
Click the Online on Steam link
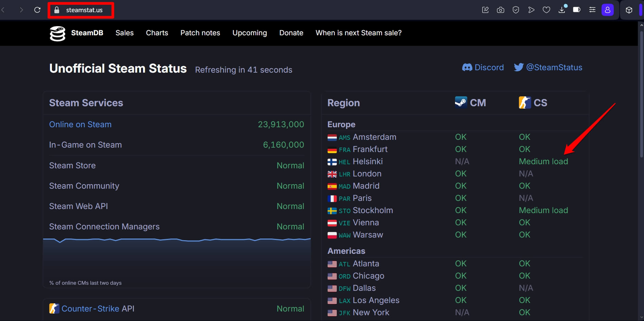80,125
